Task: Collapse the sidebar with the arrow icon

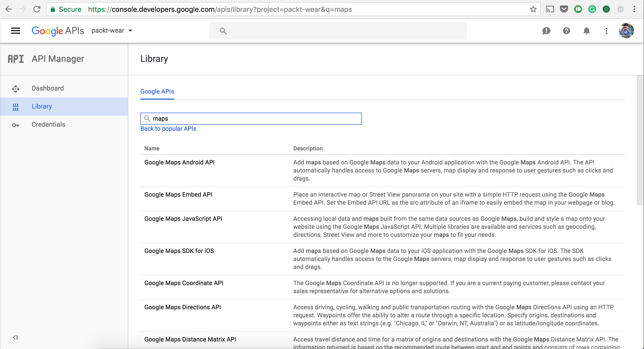Action: [15, 337]
